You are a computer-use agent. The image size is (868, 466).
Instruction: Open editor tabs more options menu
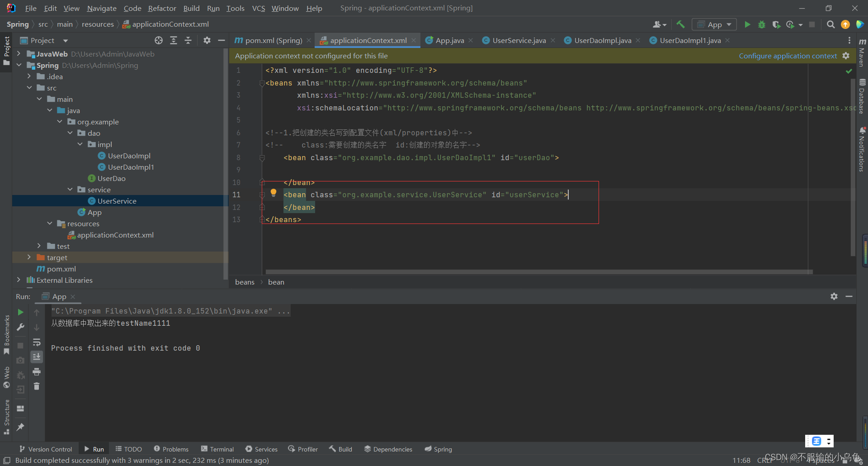click(x=849, y=40)
